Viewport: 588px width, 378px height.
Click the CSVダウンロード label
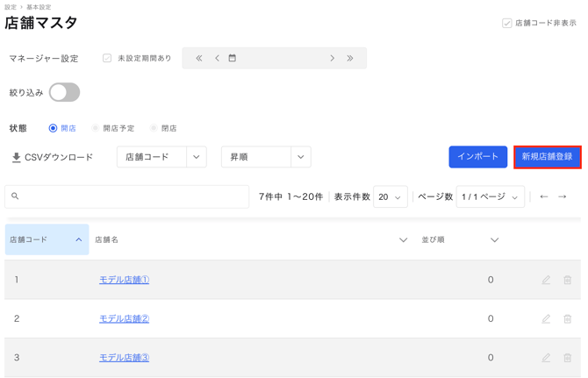tap(59, 157)
